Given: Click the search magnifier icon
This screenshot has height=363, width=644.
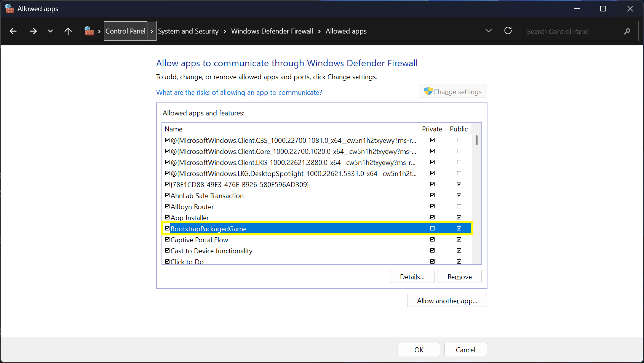Looking at the screenshot, I should click(x=627, y=31).
